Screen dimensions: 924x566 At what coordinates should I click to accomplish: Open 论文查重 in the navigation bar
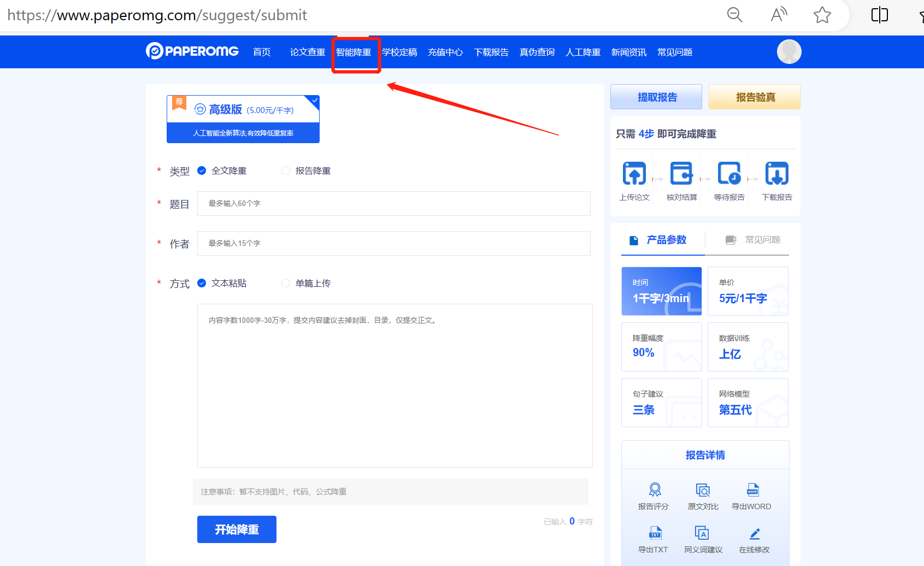(308, 52)
